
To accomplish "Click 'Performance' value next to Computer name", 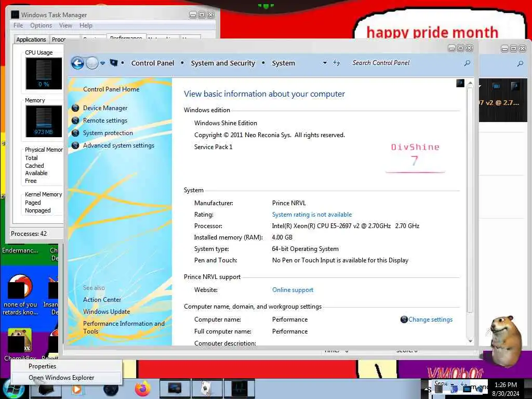I will 290,320.
